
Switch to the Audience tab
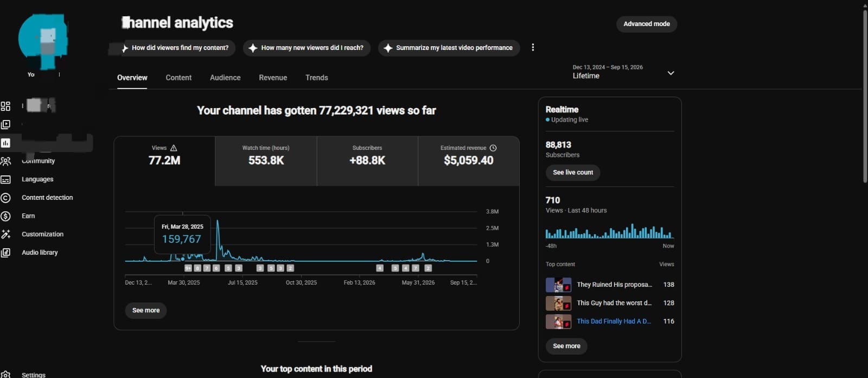pos(225,78)
